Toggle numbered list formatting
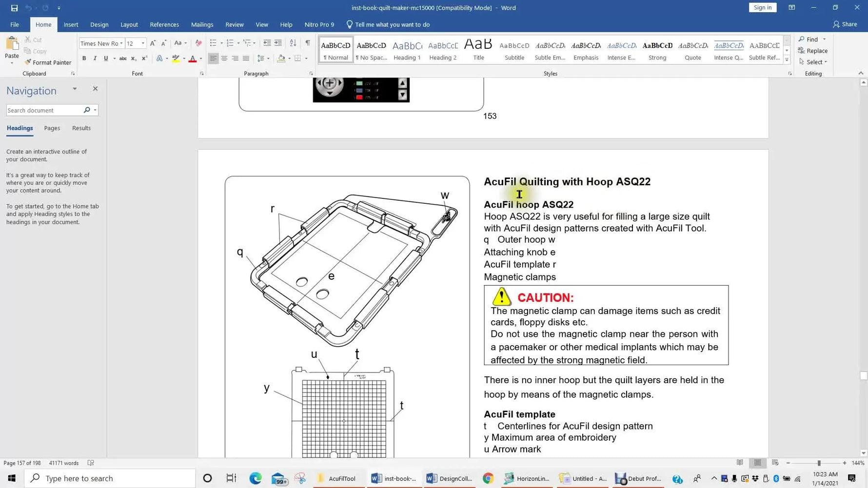The image size is (868, 488). (230, 43)
